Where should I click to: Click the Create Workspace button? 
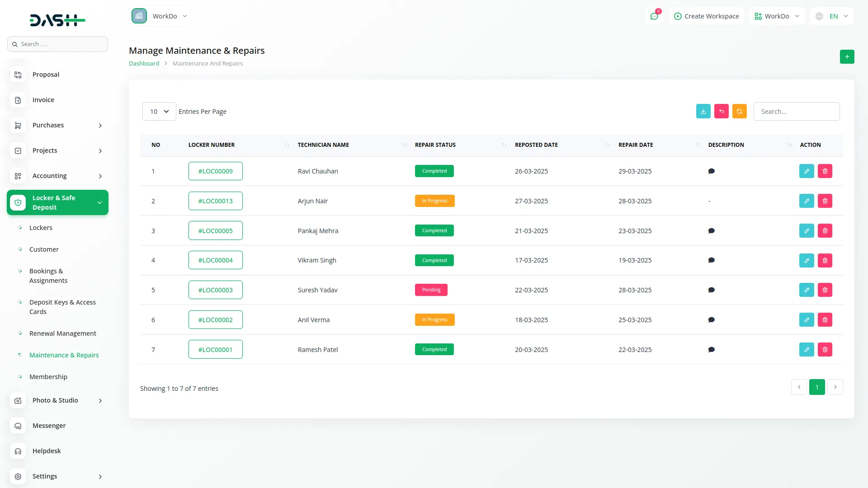[706, 16]
